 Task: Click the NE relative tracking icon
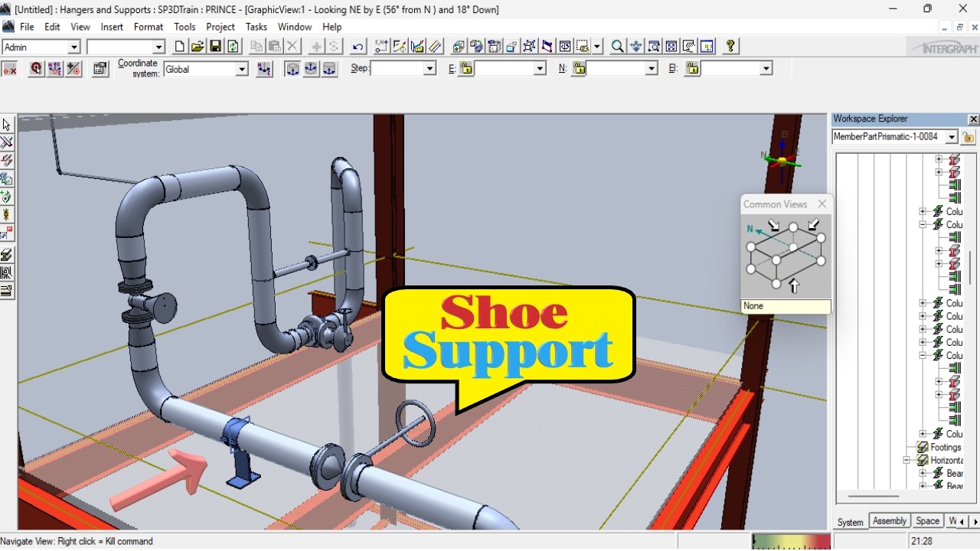pyautogui.click(x=55, y=69)
